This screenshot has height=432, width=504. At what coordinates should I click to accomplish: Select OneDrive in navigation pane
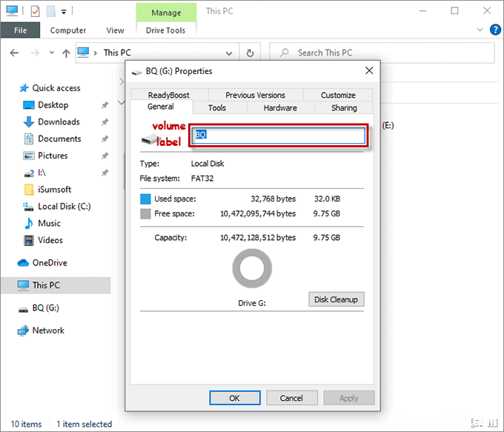click(42, 263)
